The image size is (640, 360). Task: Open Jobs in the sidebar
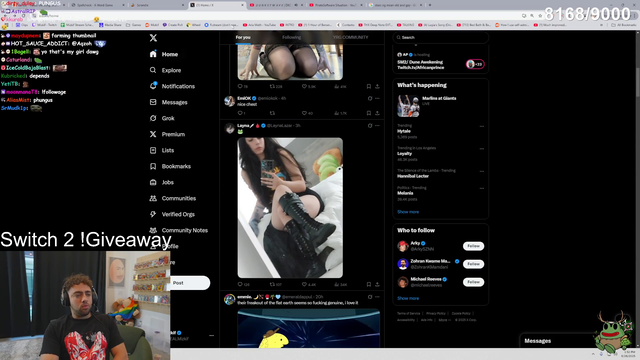(162, 182)
